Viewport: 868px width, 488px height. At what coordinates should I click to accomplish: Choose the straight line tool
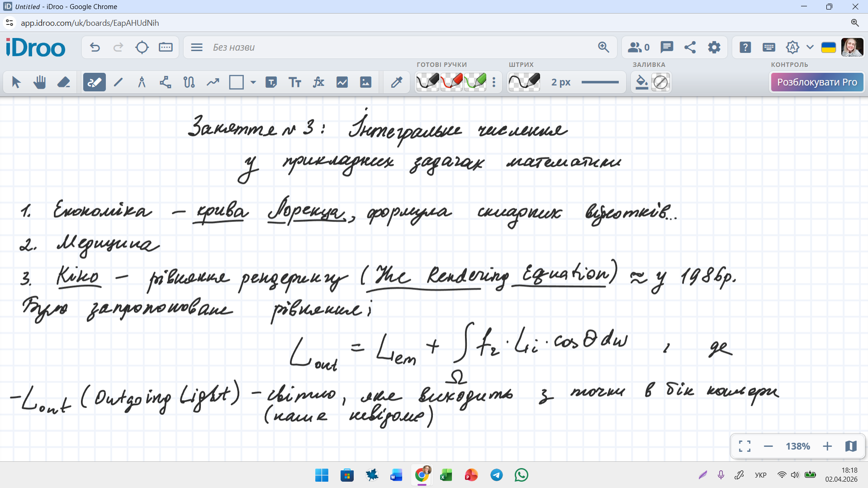click(x=118, y=82)
